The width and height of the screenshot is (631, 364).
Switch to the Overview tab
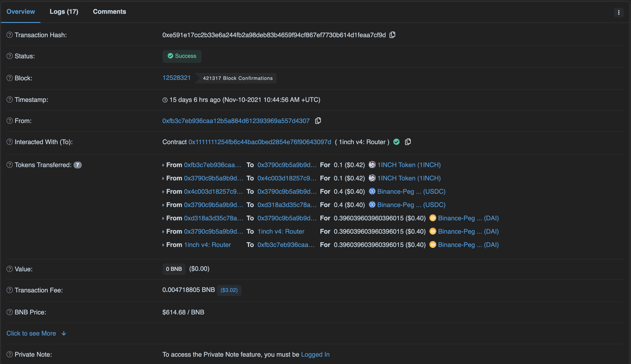20,11
